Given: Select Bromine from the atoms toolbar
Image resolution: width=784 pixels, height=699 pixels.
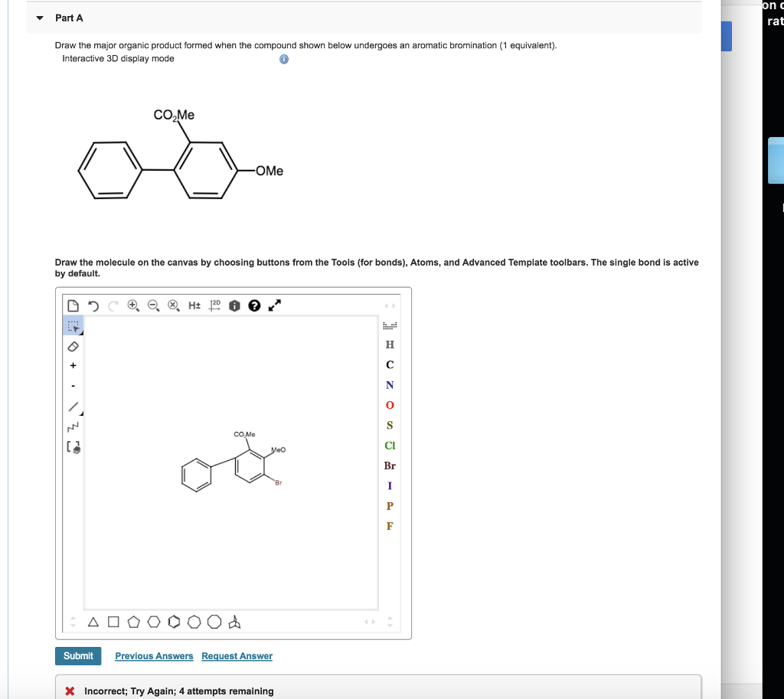Looking at the screenshot, I should click(x=390, y=465).
